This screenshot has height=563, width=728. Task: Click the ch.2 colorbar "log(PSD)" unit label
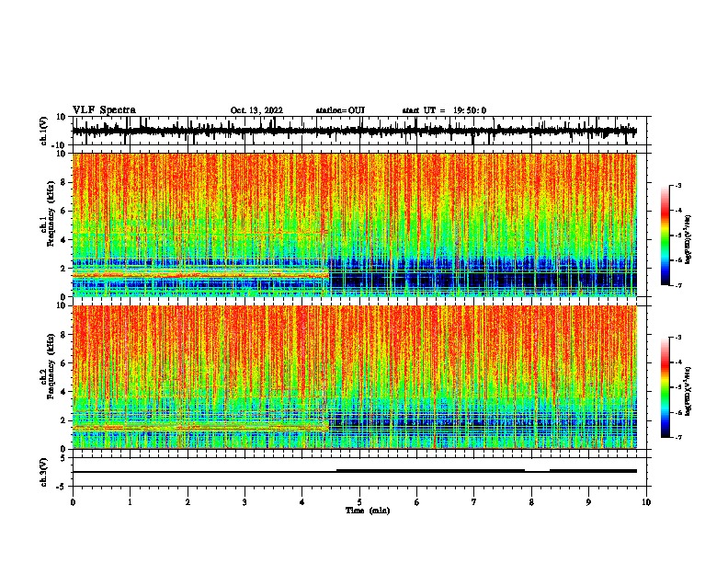(688, 391)
